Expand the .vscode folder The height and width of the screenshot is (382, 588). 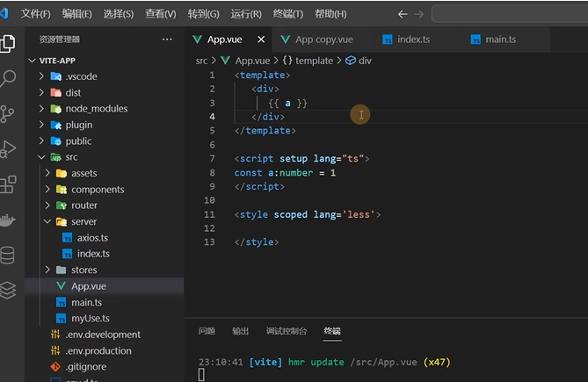click(41, 76)
